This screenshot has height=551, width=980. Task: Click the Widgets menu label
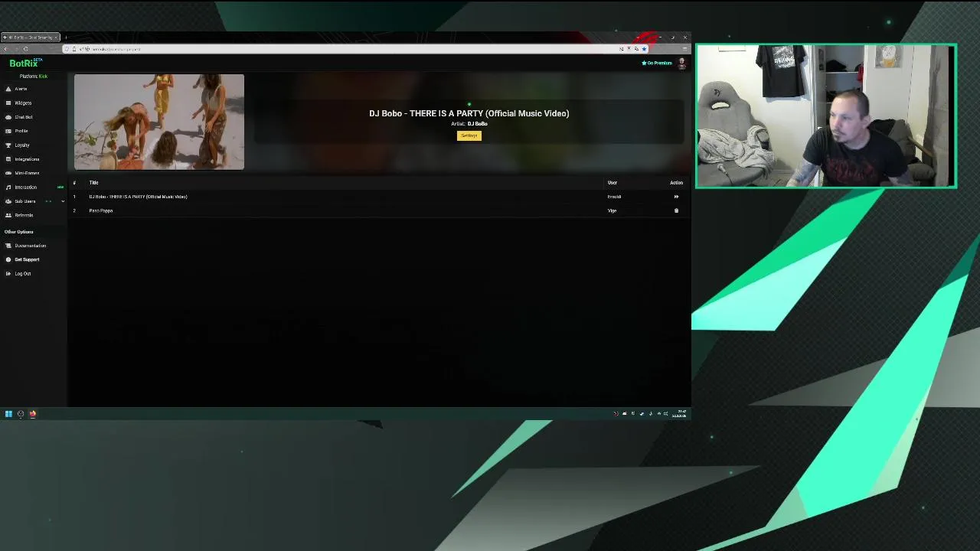23,103
